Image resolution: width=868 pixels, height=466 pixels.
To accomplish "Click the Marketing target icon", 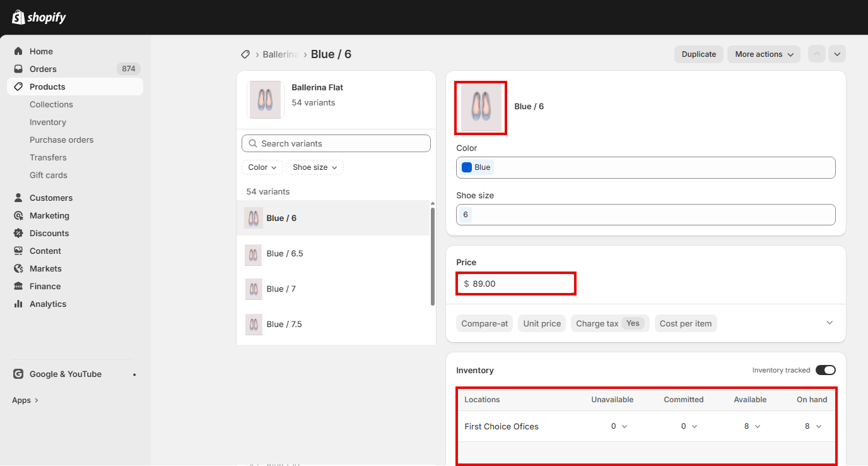I will [x=18, y=215].
